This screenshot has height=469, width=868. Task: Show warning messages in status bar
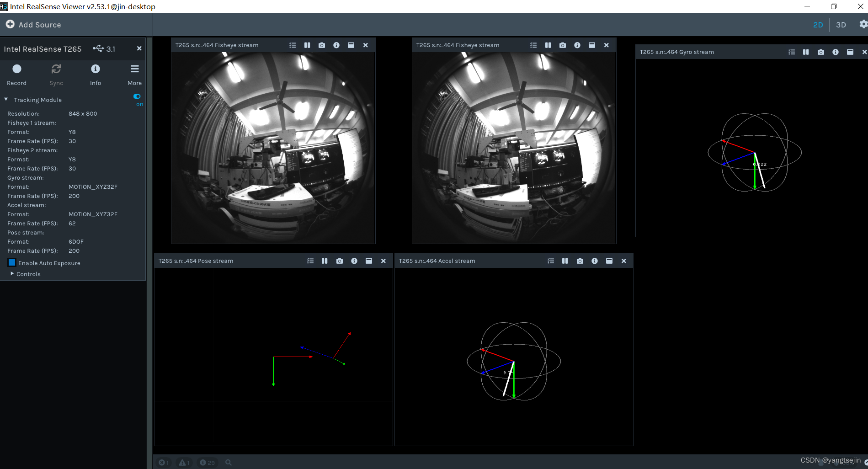184,463
